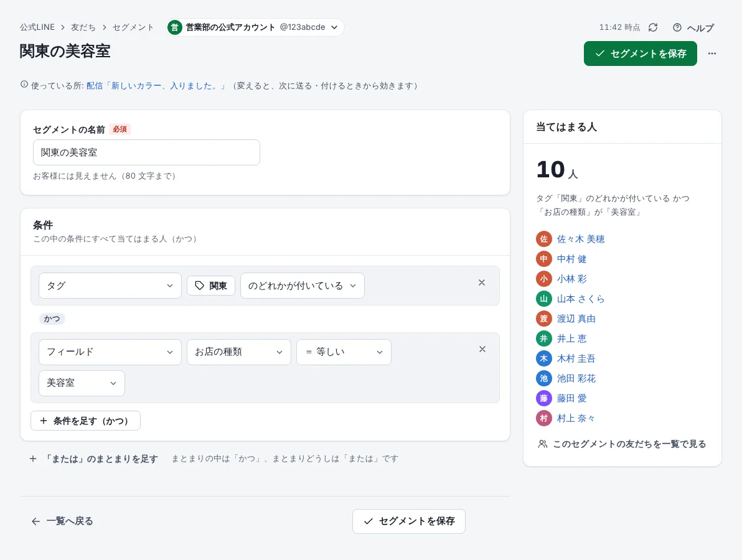This screenshot has height=560, width=742.
Task: Click the 10 人 matching count
Action: coord(557,170)
